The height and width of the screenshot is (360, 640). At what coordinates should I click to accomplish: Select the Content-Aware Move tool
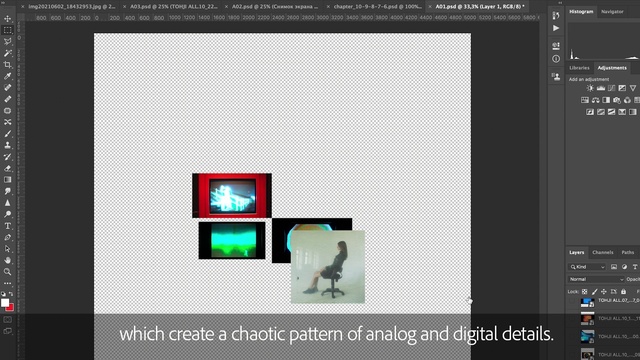pos(7,122)
